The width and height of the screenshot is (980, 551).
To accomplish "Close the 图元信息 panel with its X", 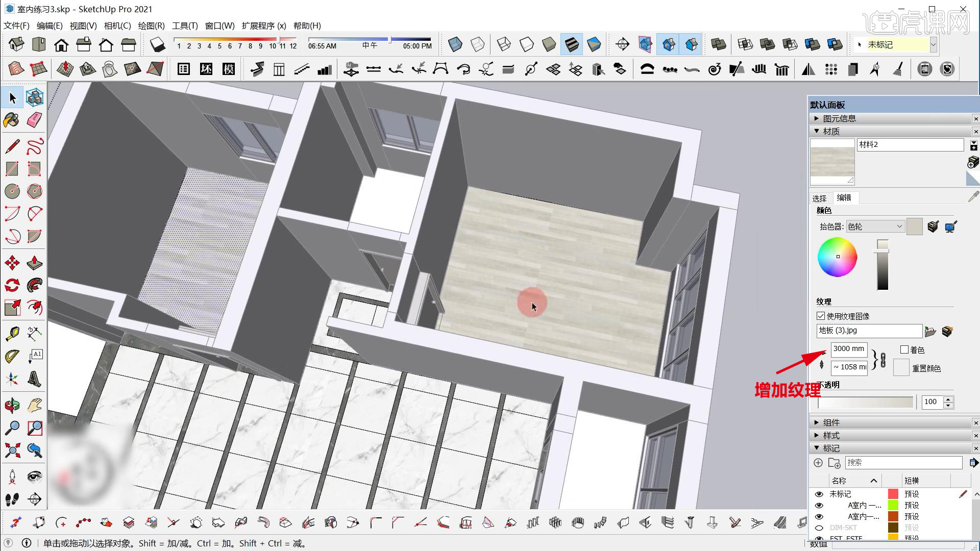I will tap(976, 119).
